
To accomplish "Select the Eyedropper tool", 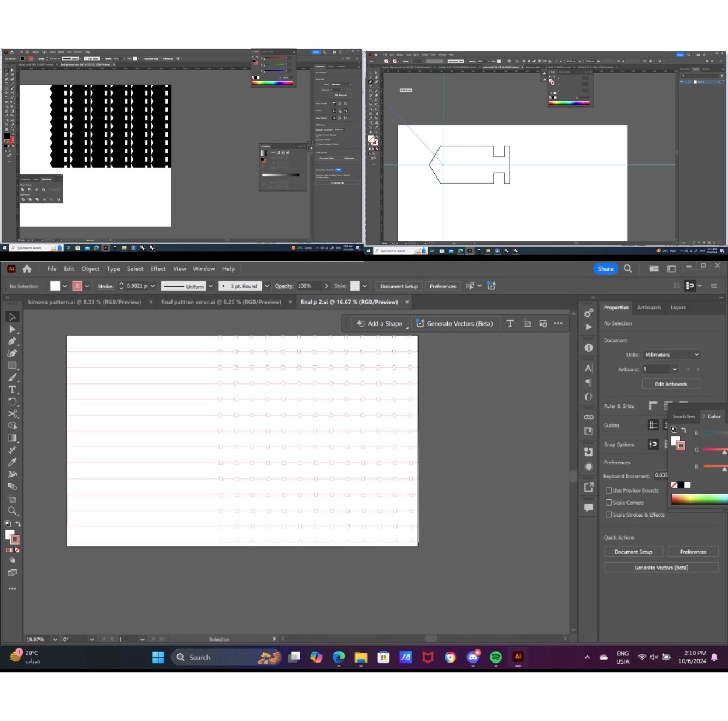I will click(x=12, y=462).
